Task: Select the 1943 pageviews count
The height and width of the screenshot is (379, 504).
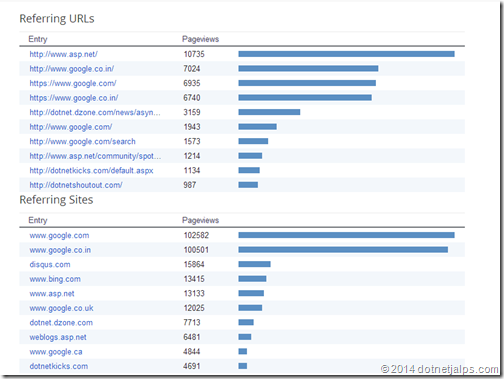Action: coord(192,127)
